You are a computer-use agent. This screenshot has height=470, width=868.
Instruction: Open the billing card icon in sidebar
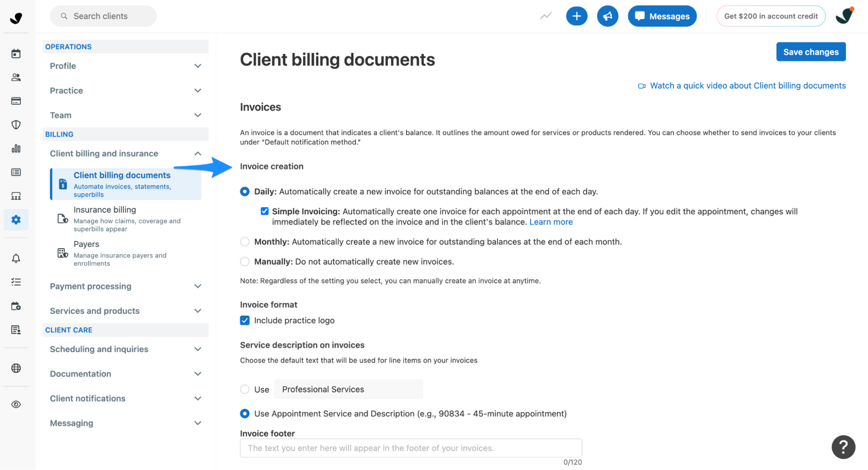(16, 101)
